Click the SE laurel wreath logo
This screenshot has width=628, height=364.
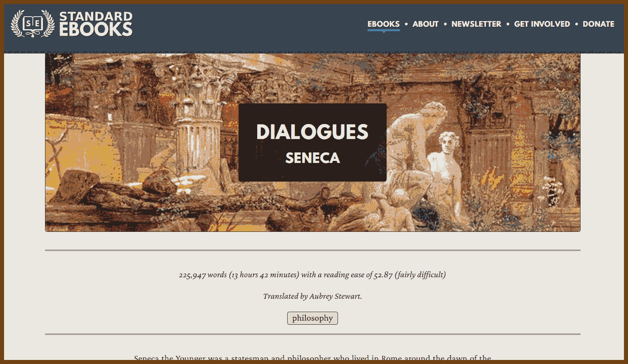[x=33, y=24]
